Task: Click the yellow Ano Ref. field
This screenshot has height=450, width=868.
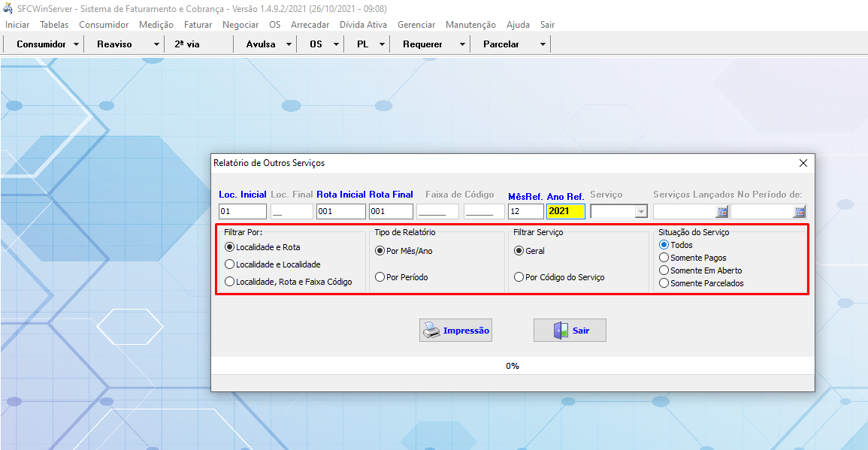Action: (565, 212)
